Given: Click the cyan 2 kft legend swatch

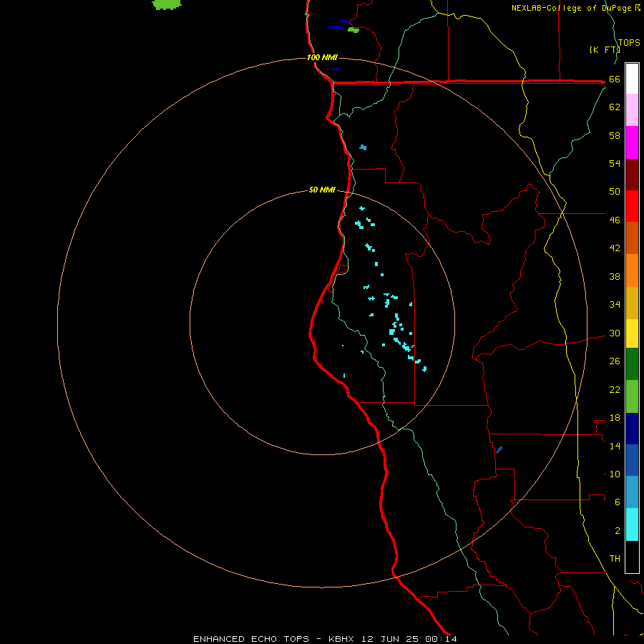Looking at the screenshot, I should tap(632, 525).
